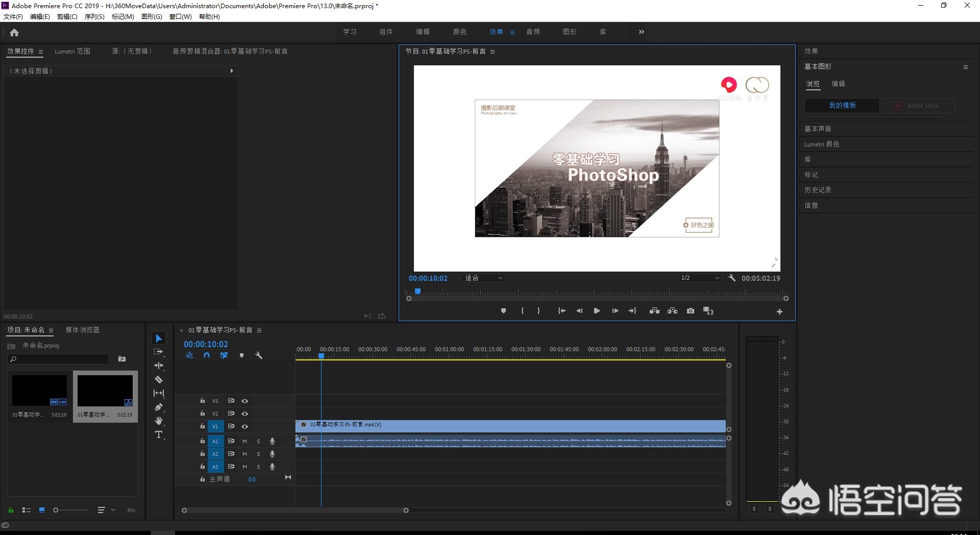Toggle track lock for V1
Screen dimensions: 980x535
pyautogui.click(x=202, y=426)
